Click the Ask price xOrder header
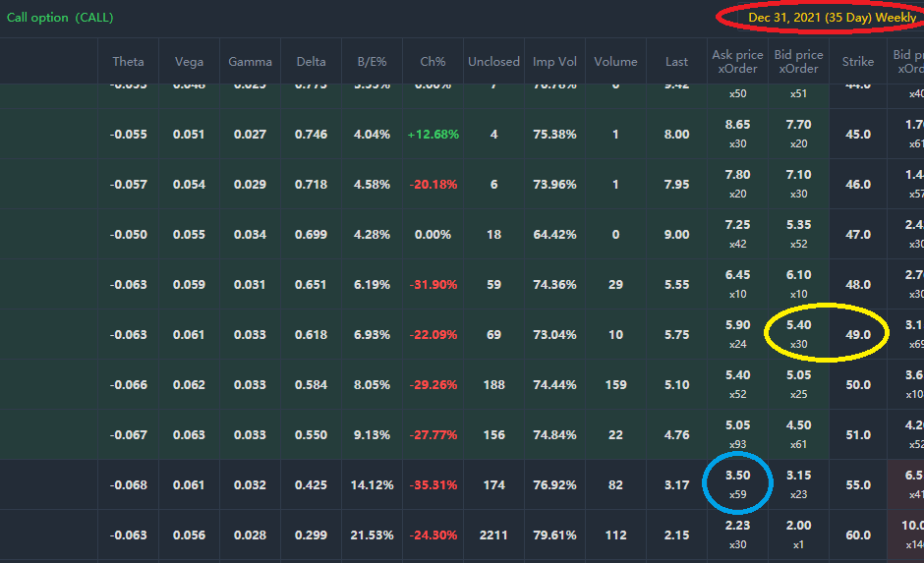The image size is (924, 563). (737, 61)
